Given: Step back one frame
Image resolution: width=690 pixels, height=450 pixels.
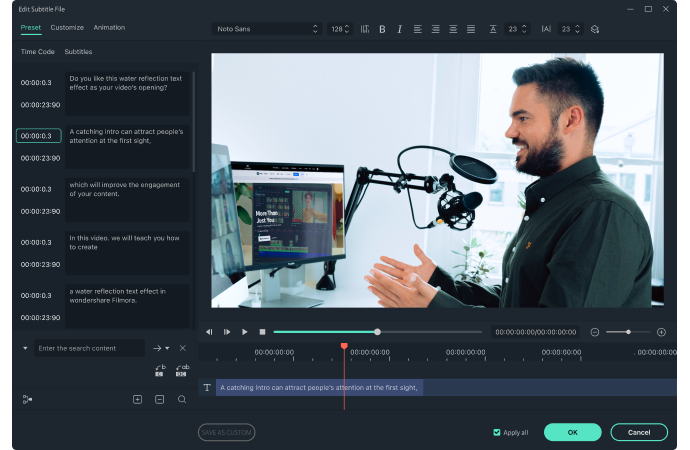Looking at the screenshot, I should 209,332.
